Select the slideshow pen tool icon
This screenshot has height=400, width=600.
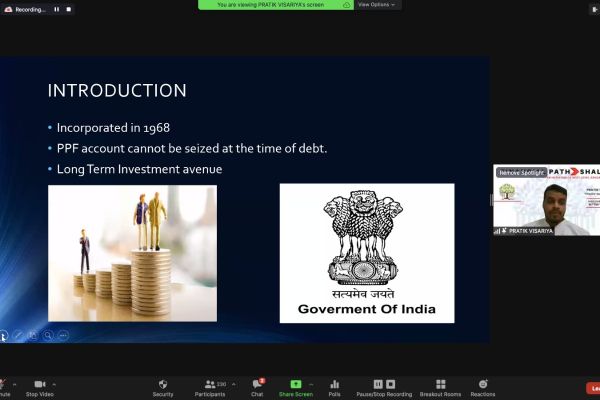point(18,335)
